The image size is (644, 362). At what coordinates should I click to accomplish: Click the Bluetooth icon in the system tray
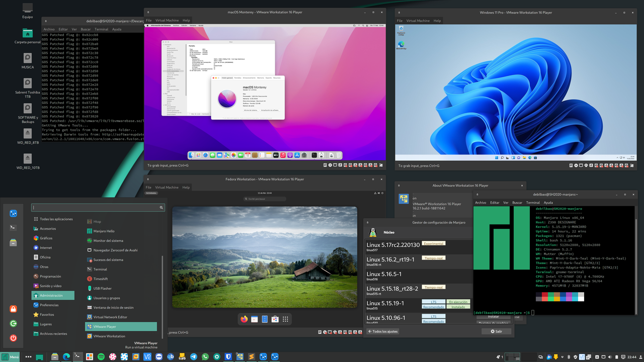pyautogui.click(x=569, y=357)
